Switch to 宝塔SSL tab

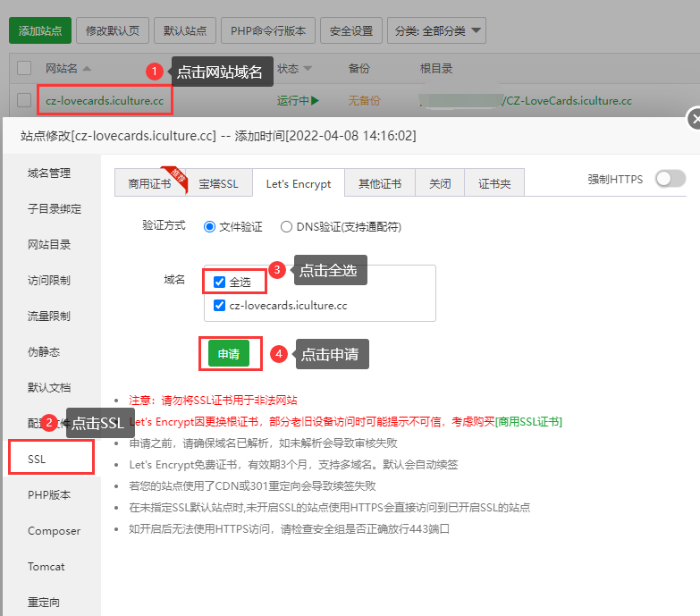click(x=218, y=183)
